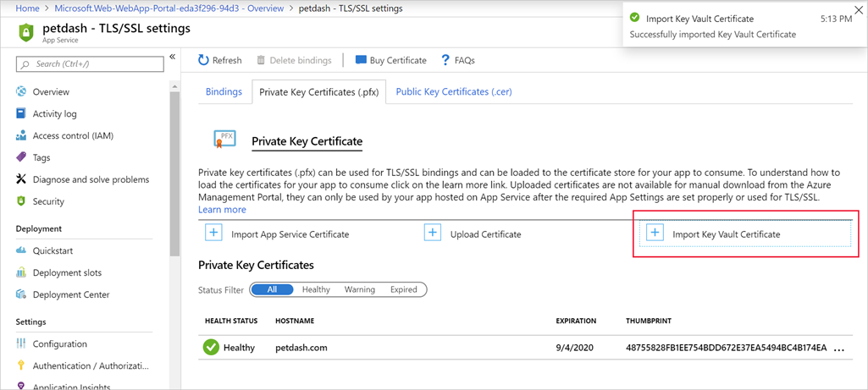Image resolution: width=868 pixels, height=390 pixels.
Task: Click Buy Certificate toolbar text
Action: click(x=398, y=60)
